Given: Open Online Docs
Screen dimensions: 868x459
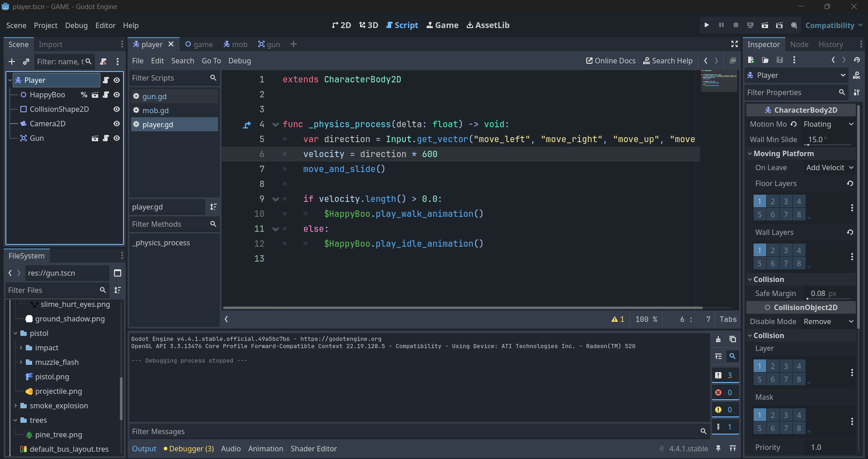Looking at the screenshot, I should (611, 61).
